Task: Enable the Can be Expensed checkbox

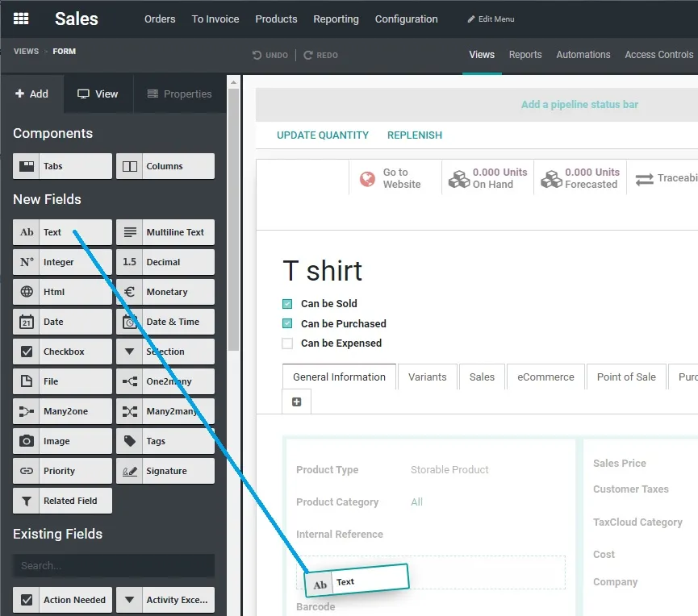Action: pyautogui.click(x=287, y=343)
